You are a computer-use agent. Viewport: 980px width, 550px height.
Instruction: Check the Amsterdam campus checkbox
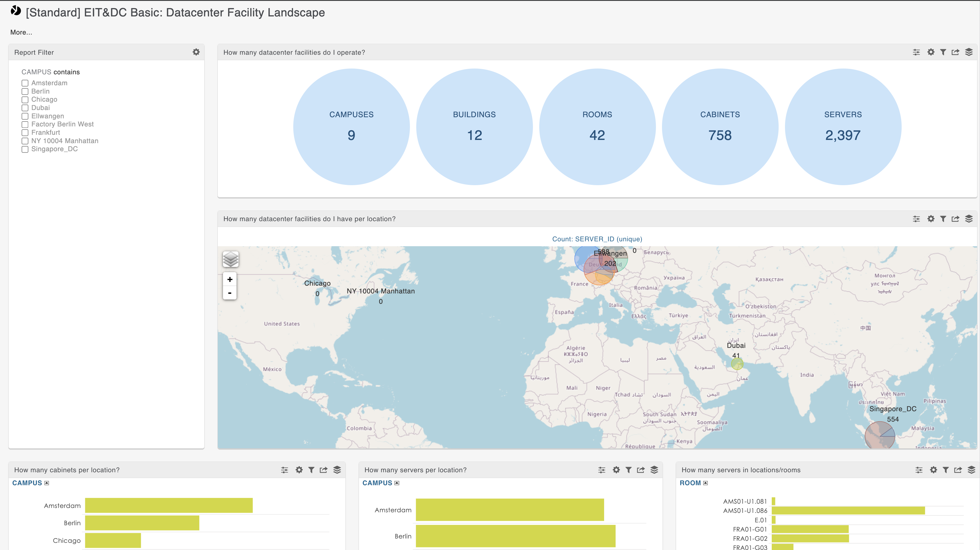point(25,83)
